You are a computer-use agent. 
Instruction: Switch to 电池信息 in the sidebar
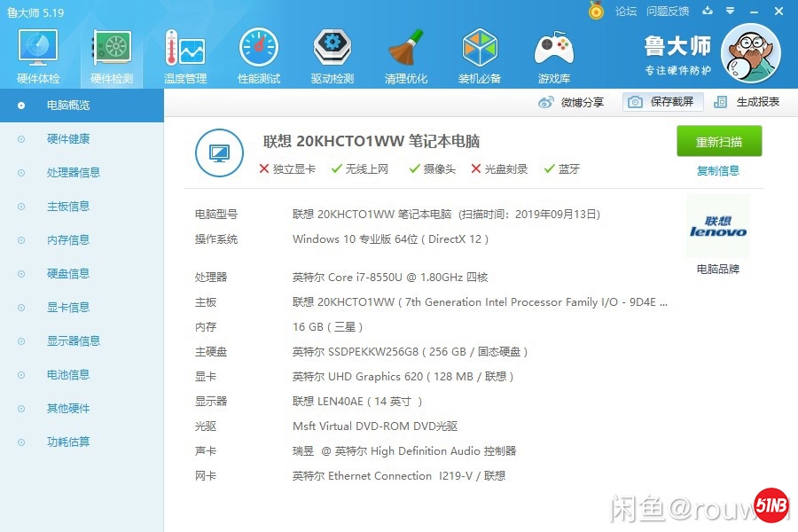tap(66, 374)
